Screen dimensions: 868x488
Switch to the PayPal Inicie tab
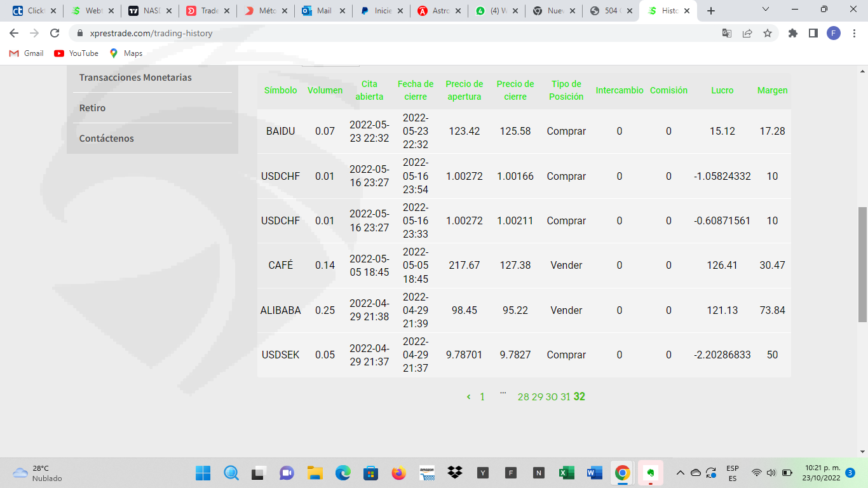[382, 11]
